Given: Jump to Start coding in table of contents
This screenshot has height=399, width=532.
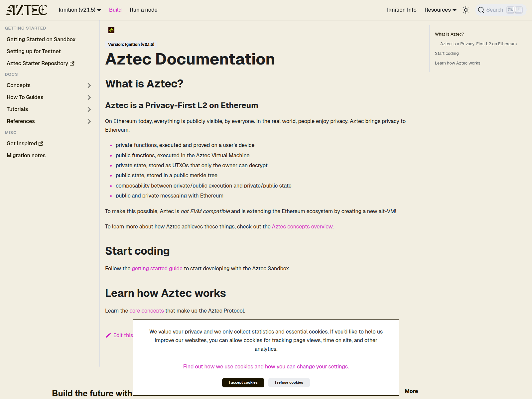Looking at the screenshot, I should pos(447,54).
